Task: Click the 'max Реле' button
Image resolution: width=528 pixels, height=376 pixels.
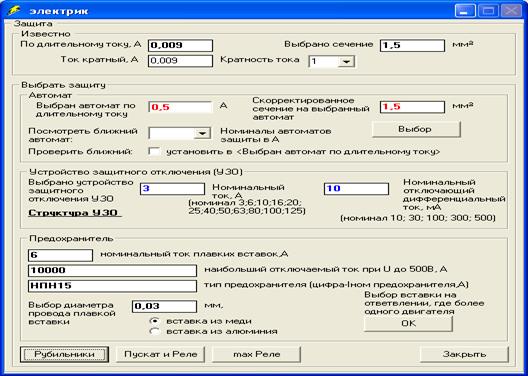Action: (x=256, y=354)
